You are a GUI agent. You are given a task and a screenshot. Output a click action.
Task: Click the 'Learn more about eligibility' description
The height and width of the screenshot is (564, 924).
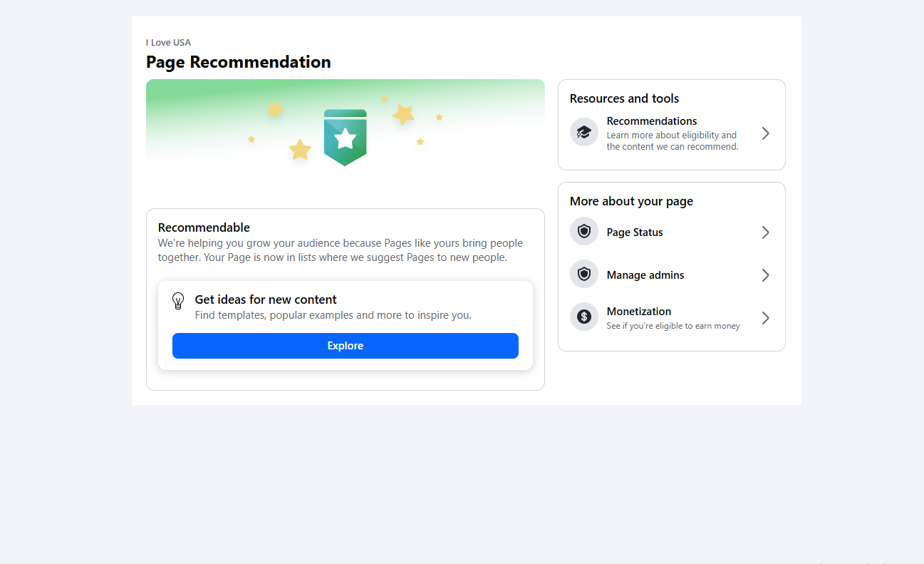coord(672,140)
